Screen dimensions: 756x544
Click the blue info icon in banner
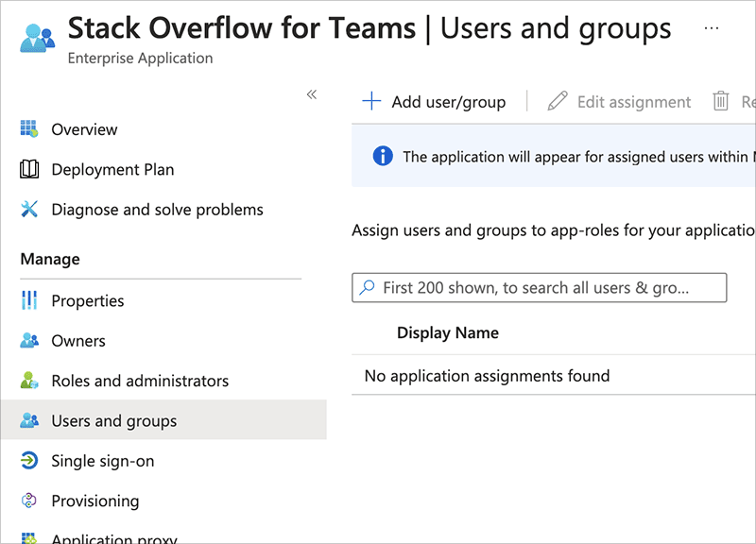coord(383,156)
